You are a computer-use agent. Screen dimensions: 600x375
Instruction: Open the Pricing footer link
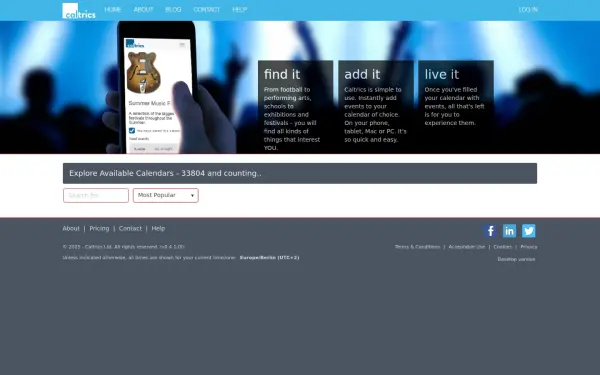[x=99, y=228]
